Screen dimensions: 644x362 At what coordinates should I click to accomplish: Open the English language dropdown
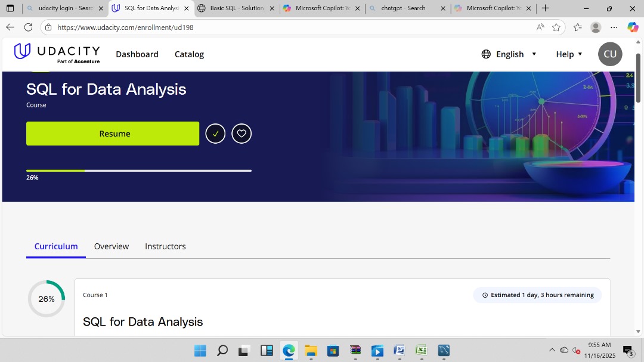click(509, 54)
